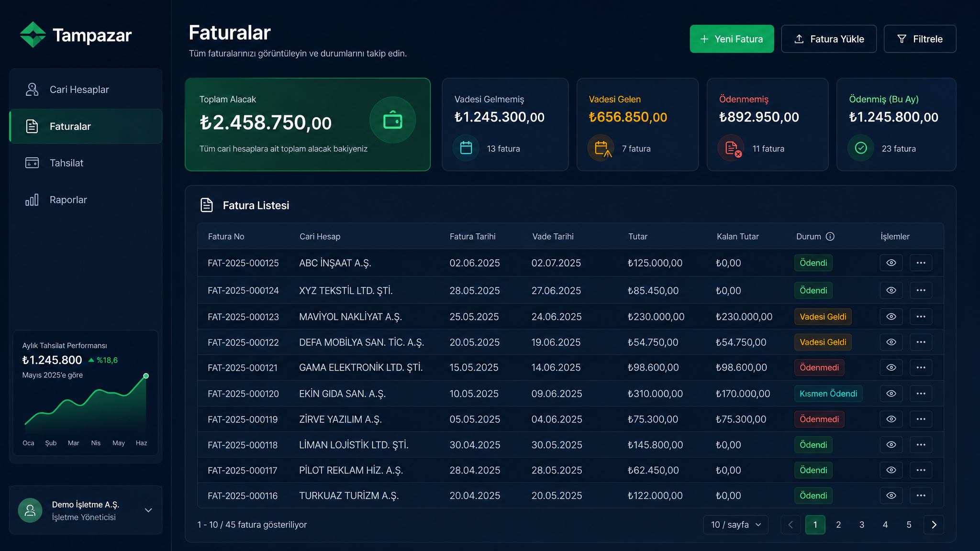The height and width of the screenshot is (551, 980).
Task: Click the Yeni Fatura button
Action: click(732, 39)
